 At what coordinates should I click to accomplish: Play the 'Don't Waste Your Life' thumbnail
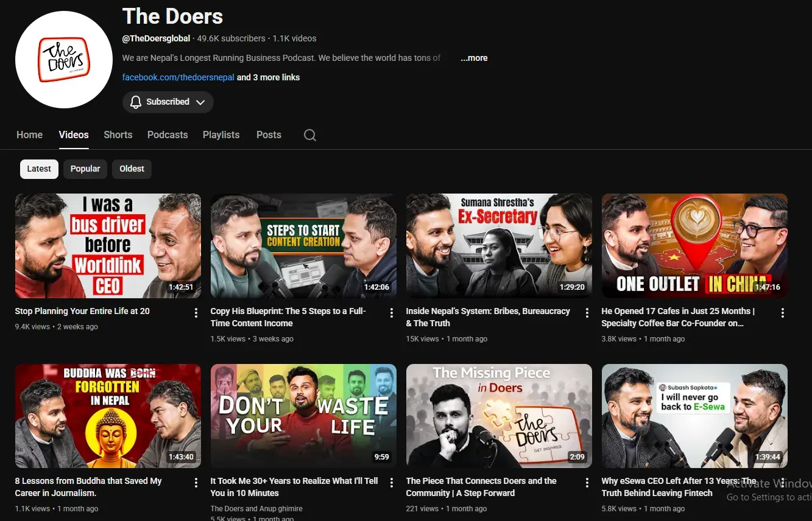point(303,416)
